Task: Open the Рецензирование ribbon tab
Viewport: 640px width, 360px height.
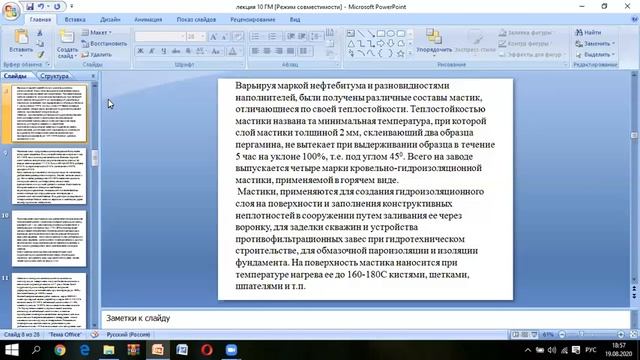Action: pos(253,20)
